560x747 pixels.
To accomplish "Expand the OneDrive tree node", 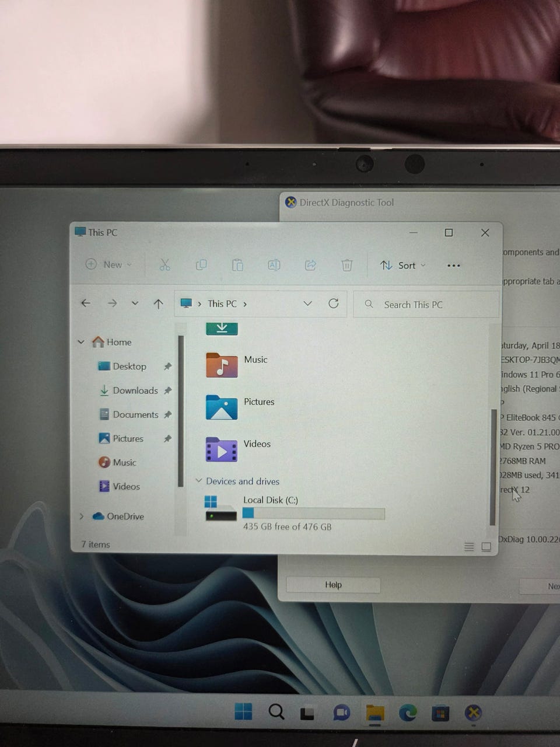I will click(x=81, y=516).
